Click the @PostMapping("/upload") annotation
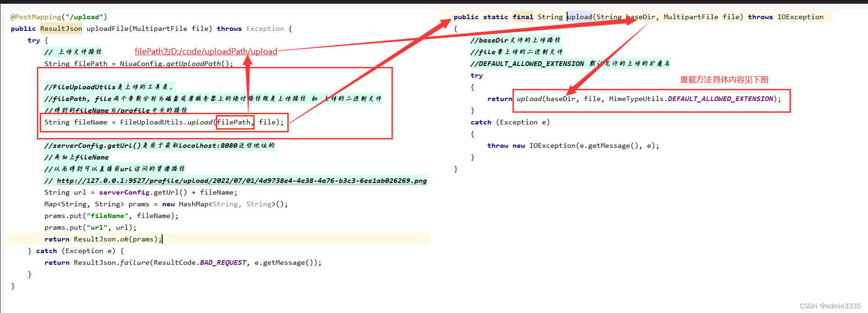The width and height of the screenshot is (868, 313). point(59,17)
